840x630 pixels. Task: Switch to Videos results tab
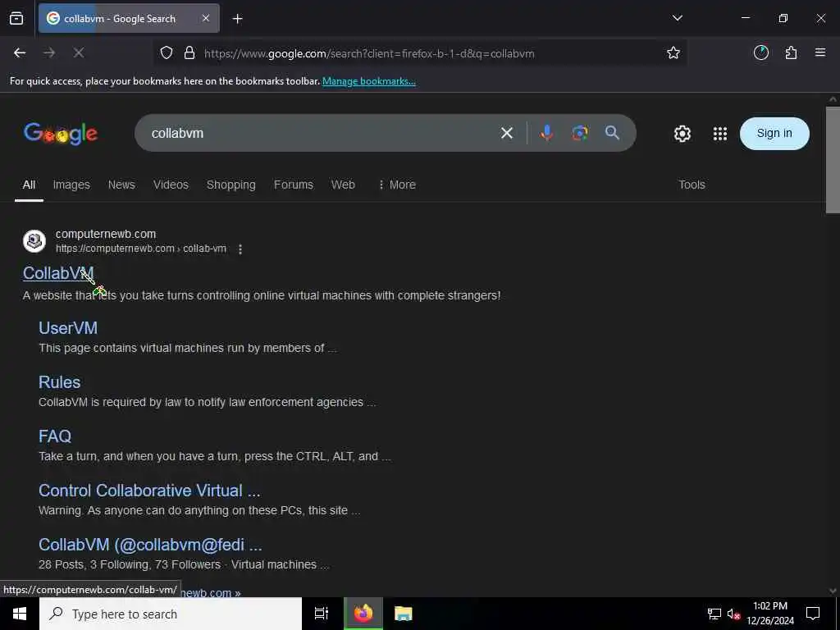click(x=171, y=185)
